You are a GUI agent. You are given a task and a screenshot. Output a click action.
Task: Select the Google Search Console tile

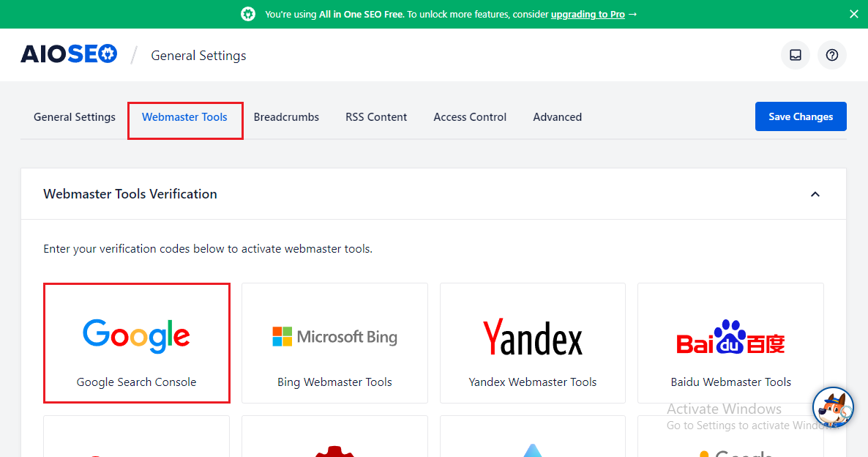[x=137, y=343]
